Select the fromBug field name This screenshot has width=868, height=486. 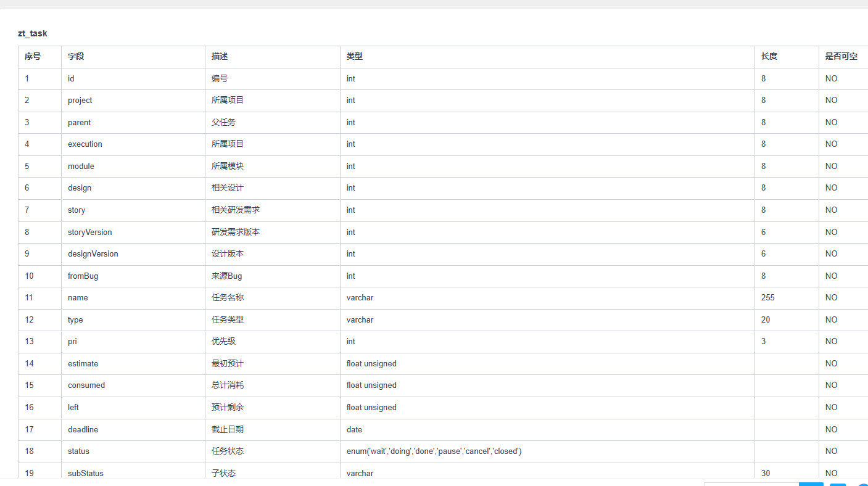click(83, 276)
